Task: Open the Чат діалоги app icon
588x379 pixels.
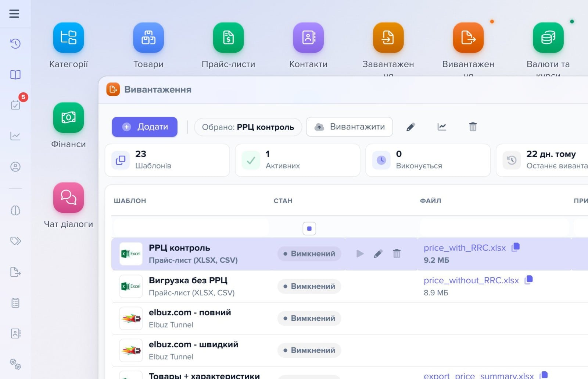Action: pos(68,198)
